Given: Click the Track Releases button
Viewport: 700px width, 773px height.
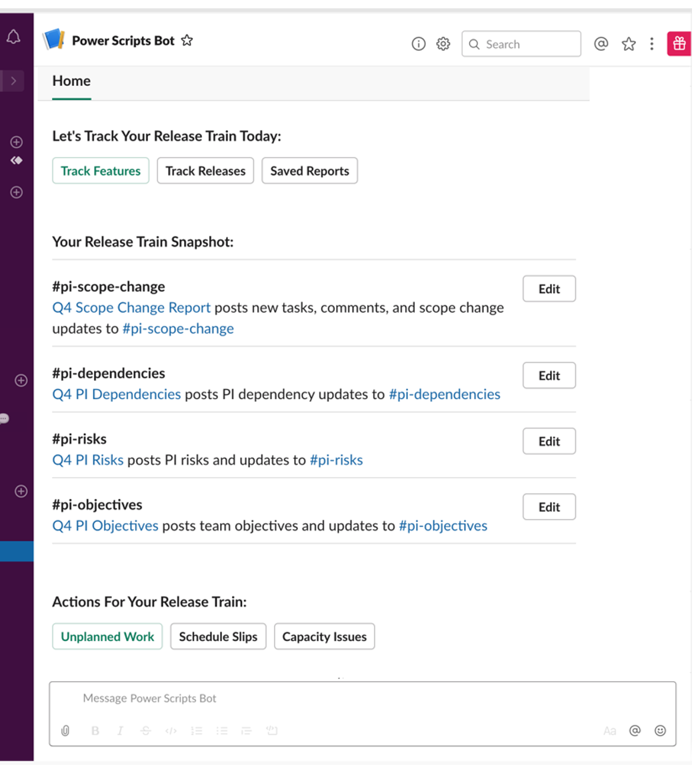Looking at the screenshot, I should point(205,171).
